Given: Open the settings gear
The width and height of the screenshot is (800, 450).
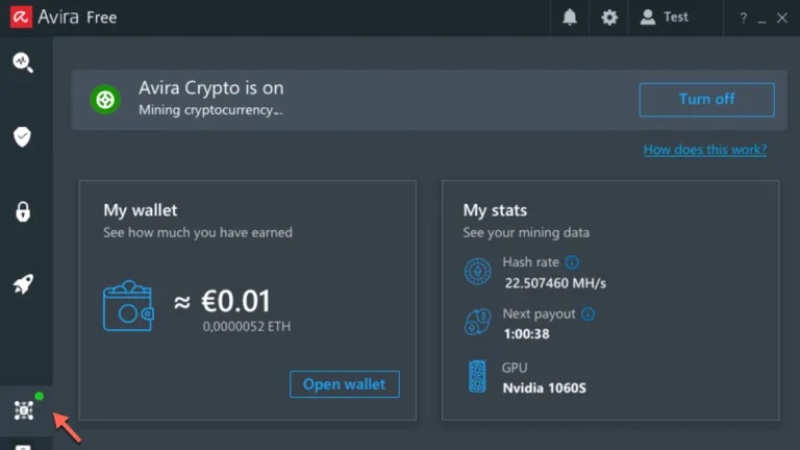Looking at the screenshot, I should click(609, 18).
